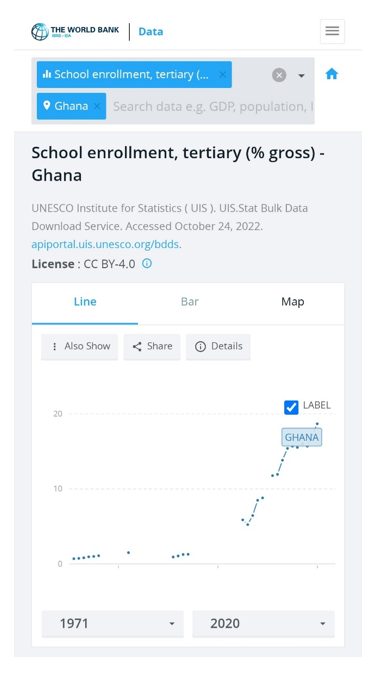Open the apiportal.uis.unesco.org/bdds link
This screenshot has height=677, width=368.
click(106, 244)
